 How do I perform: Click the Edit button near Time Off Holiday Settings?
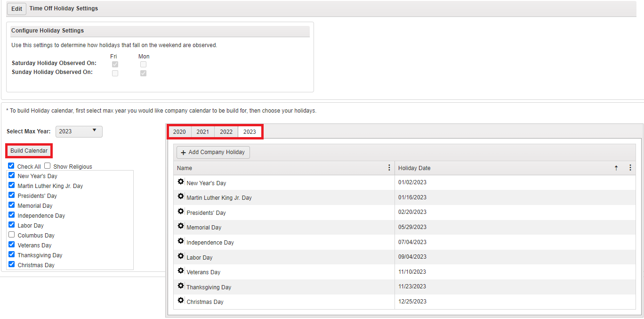[16, 8]
